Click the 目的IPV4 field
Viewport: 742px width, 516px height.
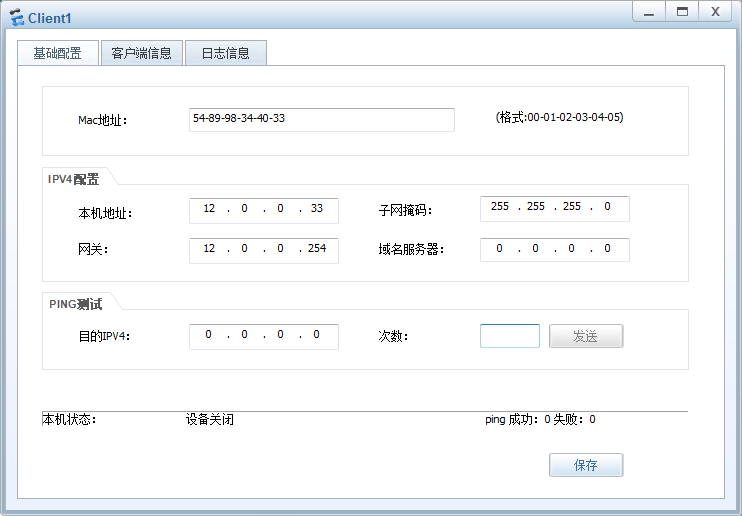point(264,337)
